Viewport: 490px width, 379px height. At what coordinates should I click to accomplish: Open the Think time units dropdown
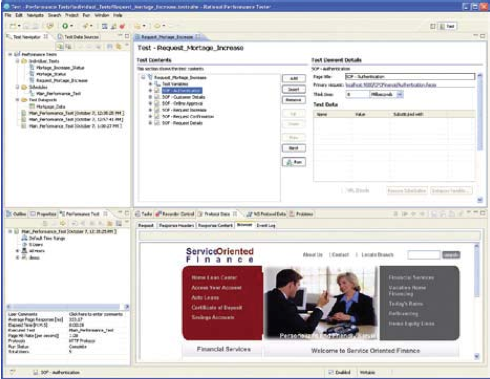point(400,94)
